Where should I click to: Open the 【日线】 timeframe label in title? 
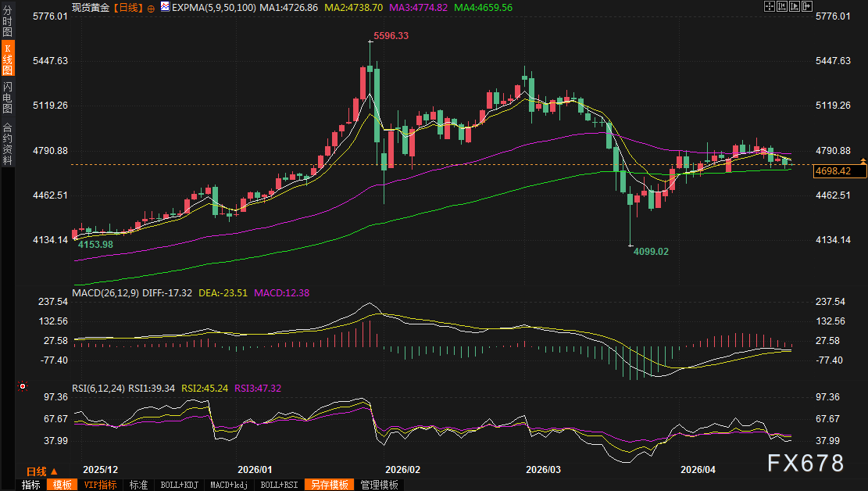pyautogui.click(x=127, y=7)
